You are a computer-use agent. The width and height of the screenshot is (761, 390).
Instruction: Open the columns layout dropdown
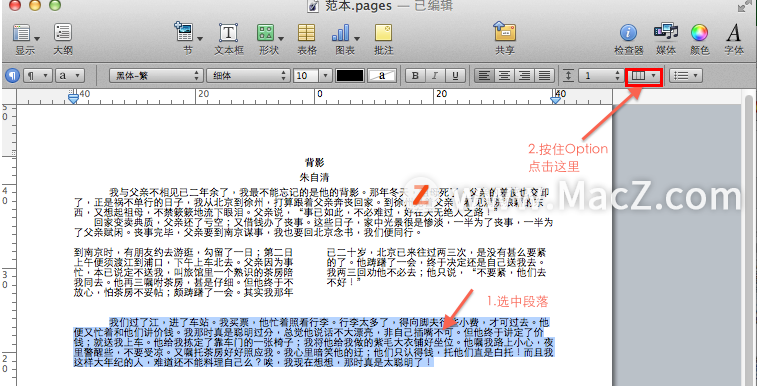pos(644,76)
